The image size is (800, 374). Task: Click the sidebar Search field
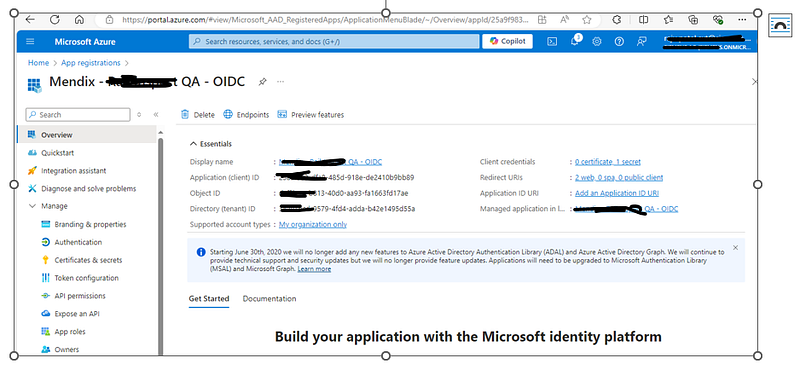[x=78, y=115]
